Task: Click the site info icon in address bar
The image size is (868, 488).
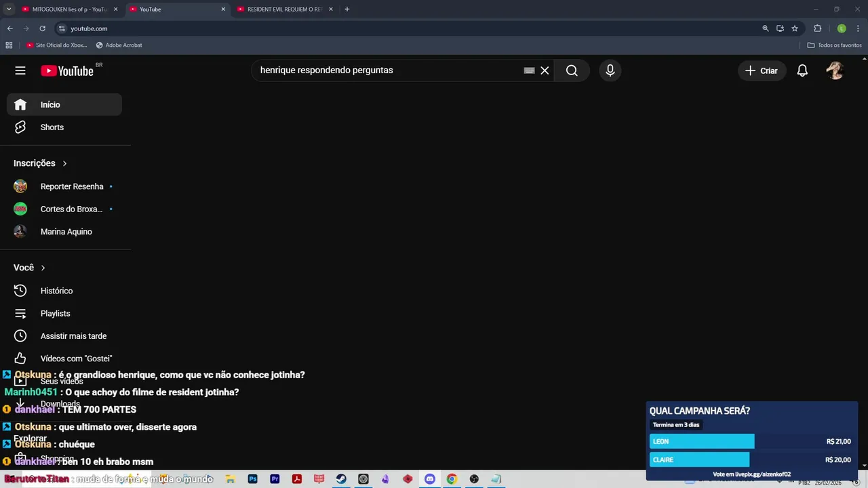Action: (x=62, y=28)
